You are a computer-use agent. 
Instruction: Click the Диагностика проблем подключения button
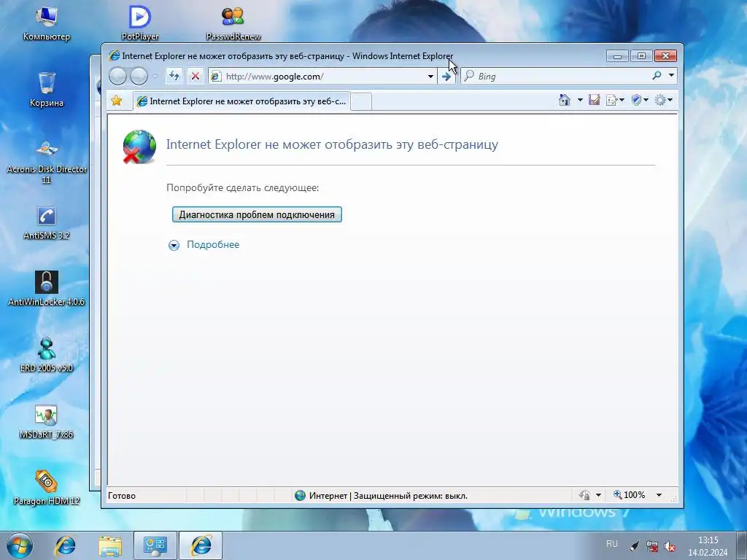(257, 214)
